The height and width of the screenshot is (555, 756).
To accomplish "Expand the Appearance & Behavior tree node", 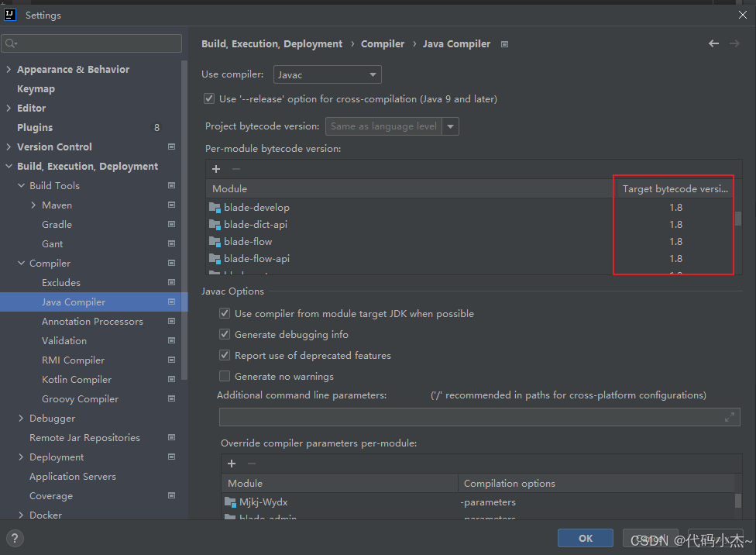I will click(x=9, y=70).
